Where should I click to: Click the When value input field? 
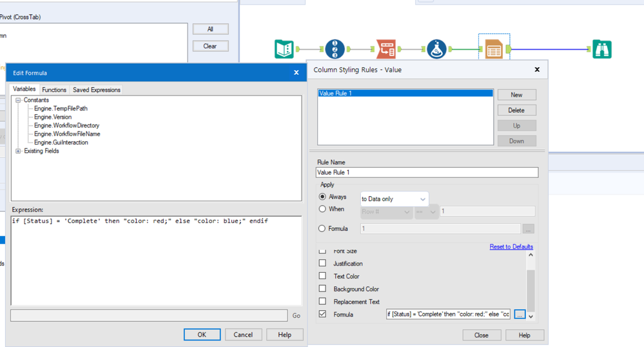(487, 212)
